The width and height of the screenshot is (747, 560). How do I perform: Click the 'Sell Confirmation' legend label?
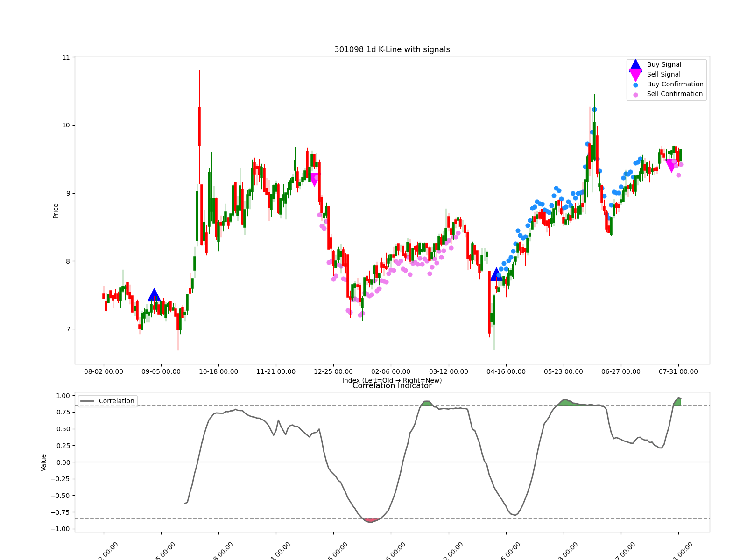click(x=675, y=94)
